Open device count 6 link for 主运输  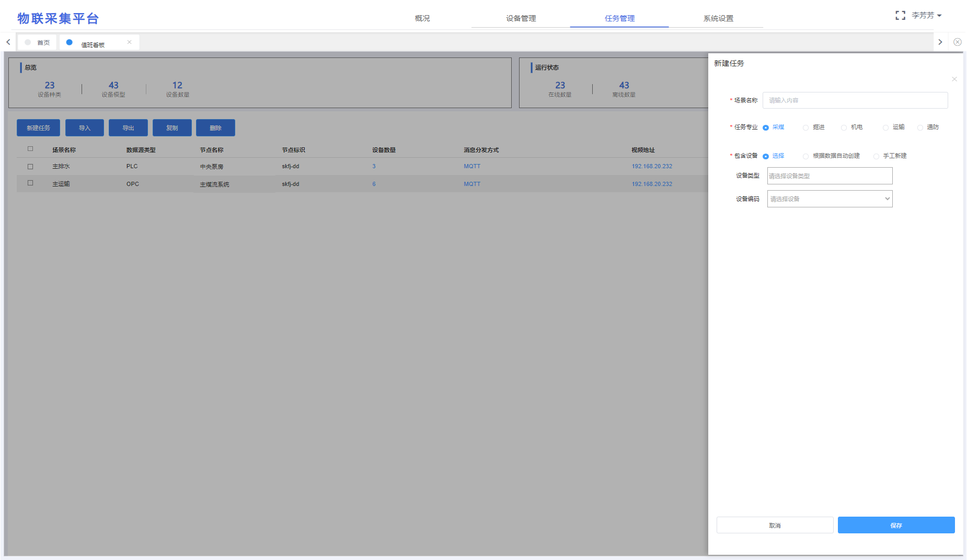coord(374,184)
